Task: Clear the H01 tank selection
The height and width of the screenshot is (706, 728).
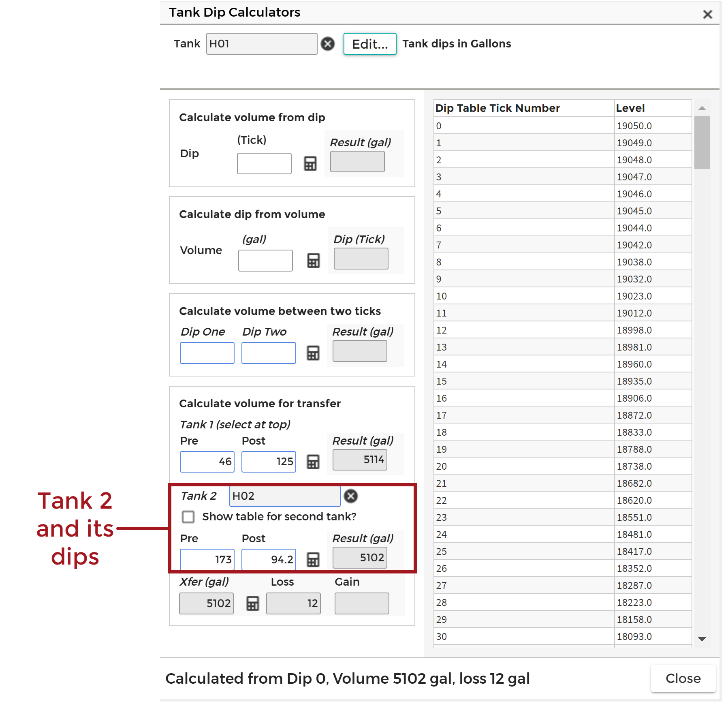Action: pos(328,44)
